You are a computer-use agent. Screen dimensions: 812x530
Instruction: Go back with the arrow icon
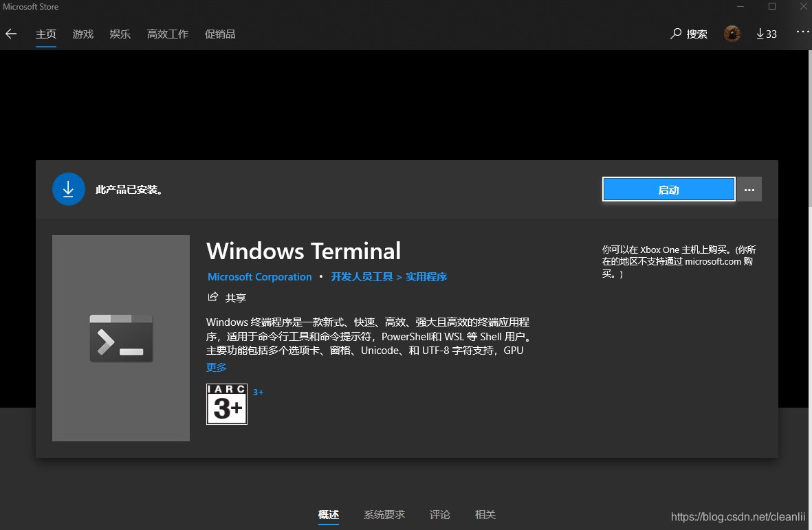pos(11,34)
